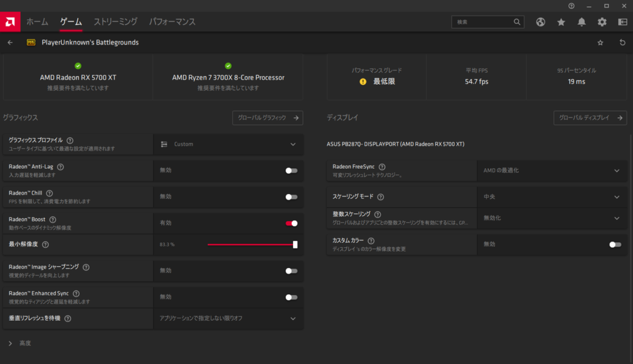Open the notifications bell icon
The height and width of the screenshot is (364, 633).
(x=581, y=22)
